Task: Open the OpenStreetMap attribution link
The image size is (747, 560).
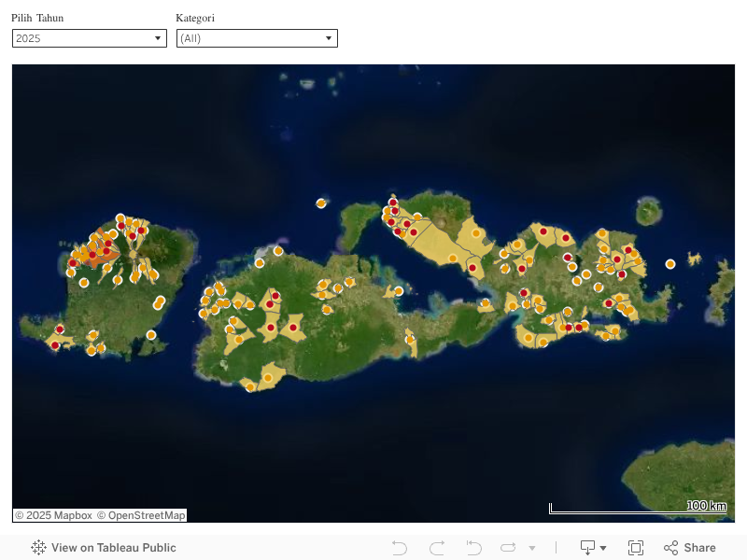Action: [x=141, y=515]
